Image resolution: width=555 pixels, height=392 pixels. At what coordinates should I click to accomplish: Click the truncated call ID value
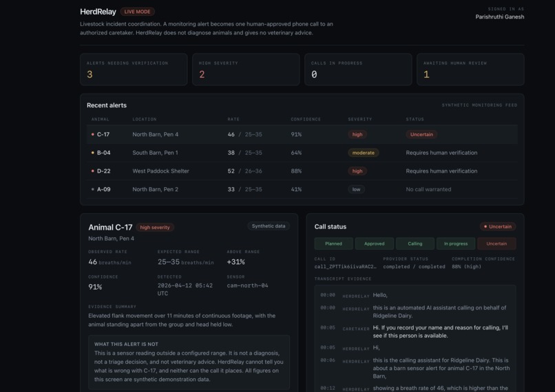point(345,267)
